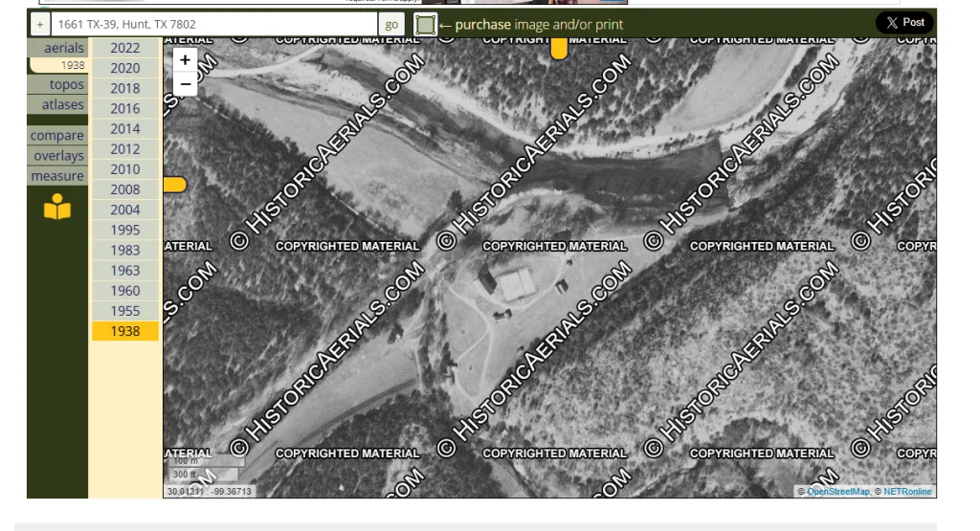
Task: Click the purchase image square icon
Action: pyautogui.click(x=425, y=24)
